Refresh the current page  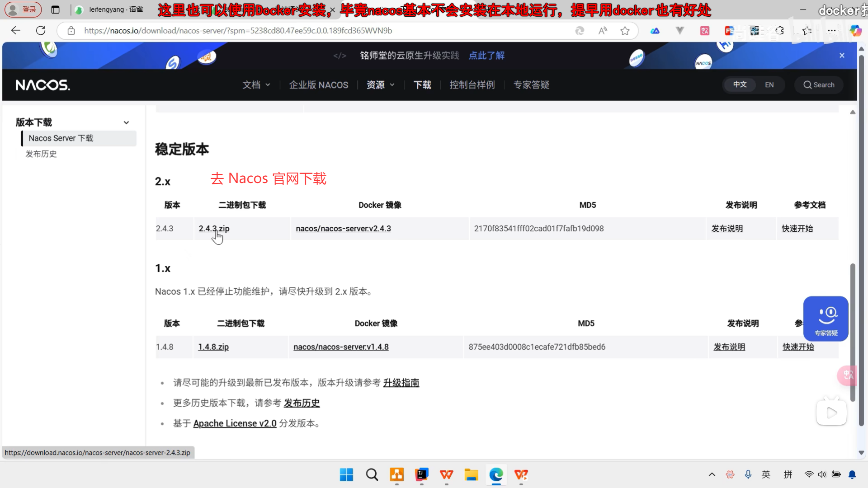pos(40,30)
